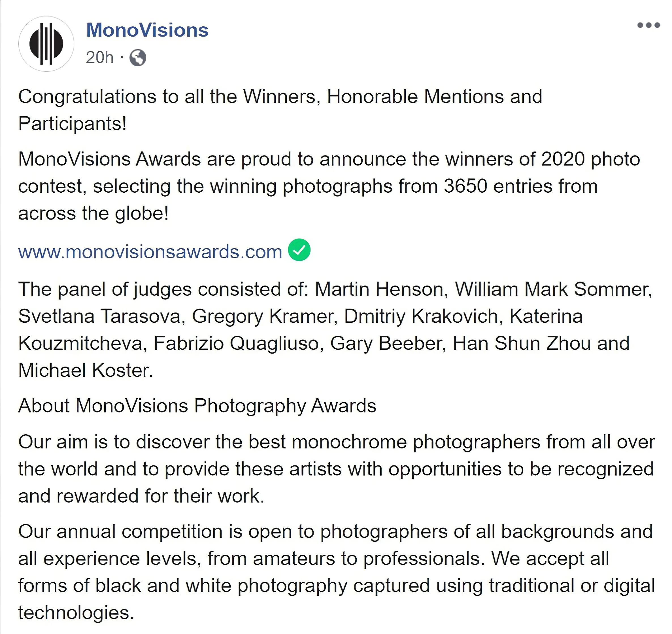The width and height of the screenshot is (672, 634).
Task: Click the green verified checkmark badge
Action: tap(299, 250)
